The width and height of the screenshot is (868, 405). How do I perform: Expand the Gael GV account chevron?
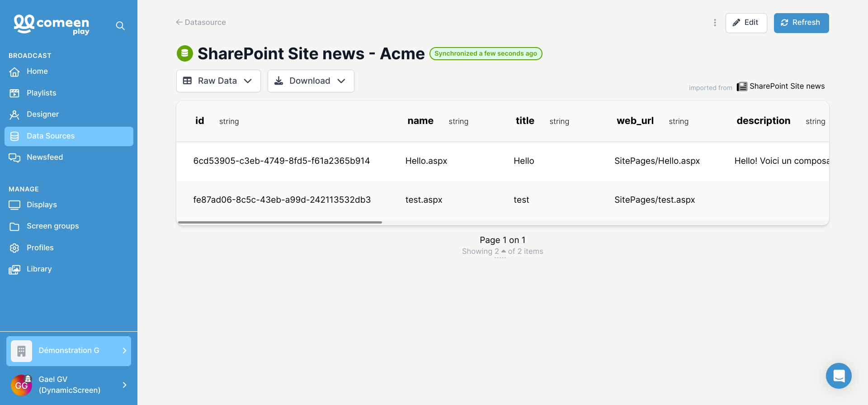[124, 385]
